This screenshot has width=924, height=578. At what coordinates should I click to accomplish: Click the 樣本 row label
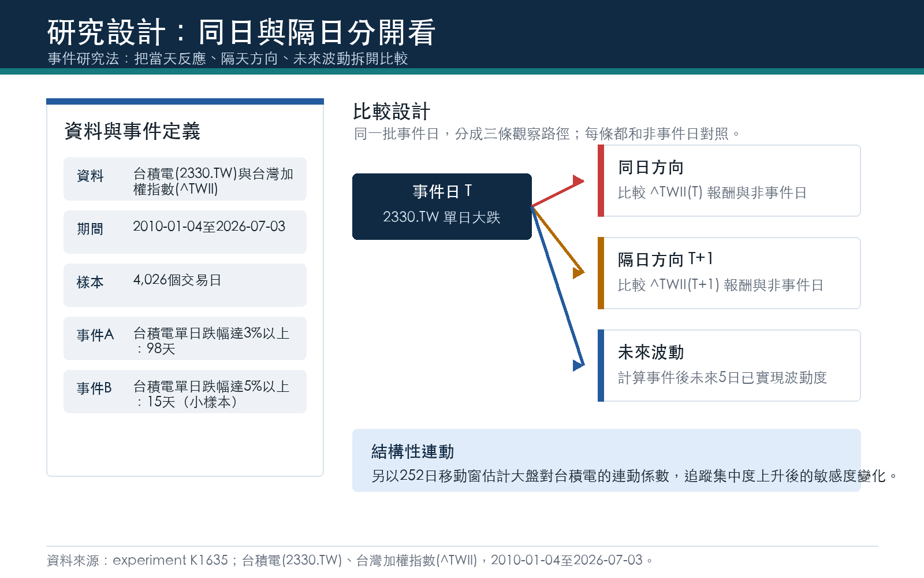pyautogui.click(x=90, y=282)
